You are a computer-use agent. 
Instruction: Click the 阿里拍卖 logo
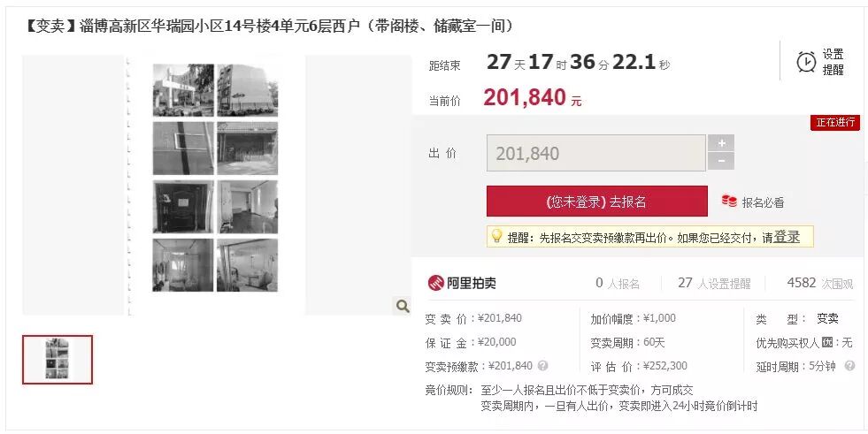[x=462, y=283]
